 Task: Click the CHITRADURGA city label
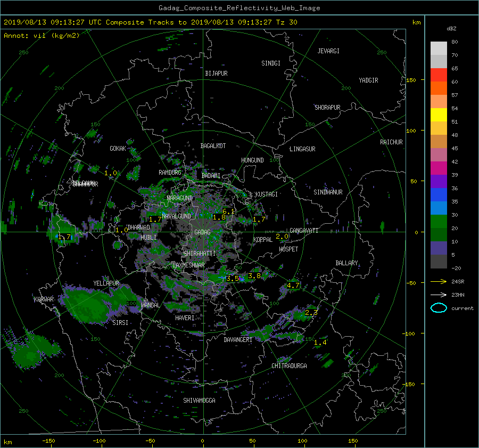pyautogui.click(x=290, y=366)
